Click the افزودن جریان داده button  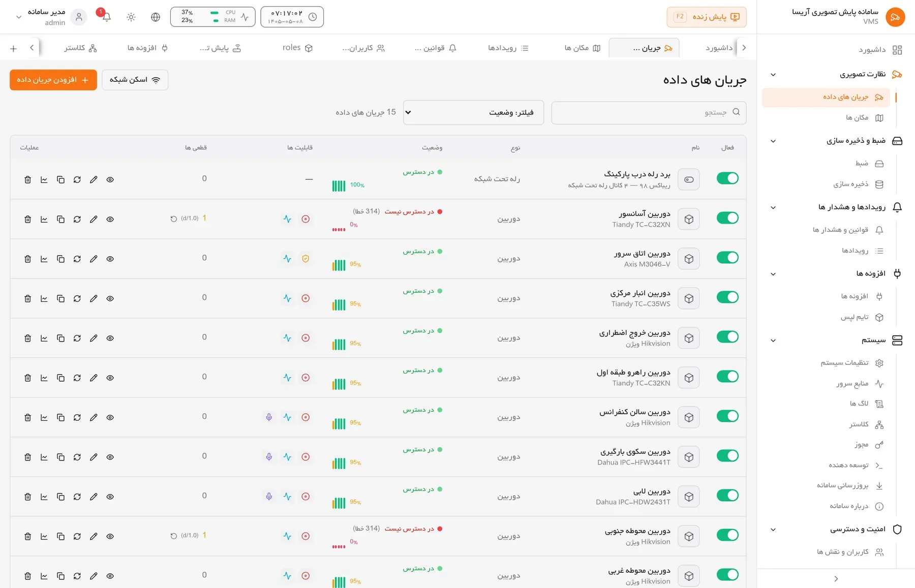tap(53, 80)
